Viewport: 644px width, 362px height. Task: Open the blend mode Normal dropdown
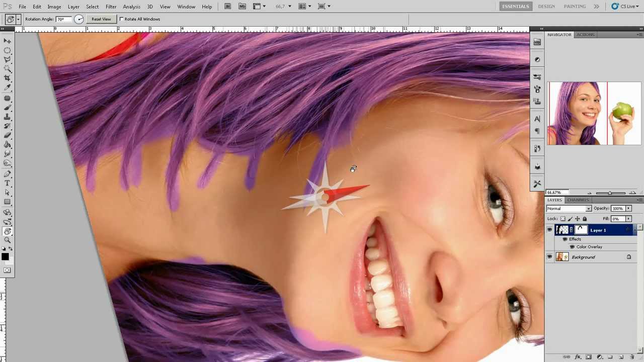569,208
